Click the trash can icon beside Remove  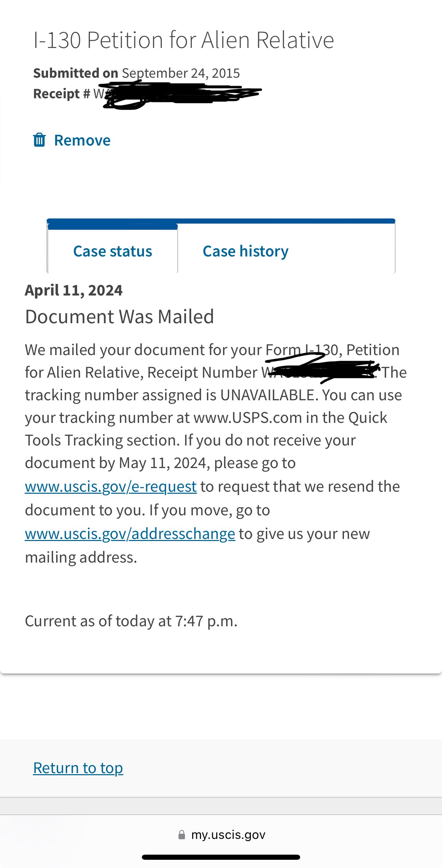(39, 140)
